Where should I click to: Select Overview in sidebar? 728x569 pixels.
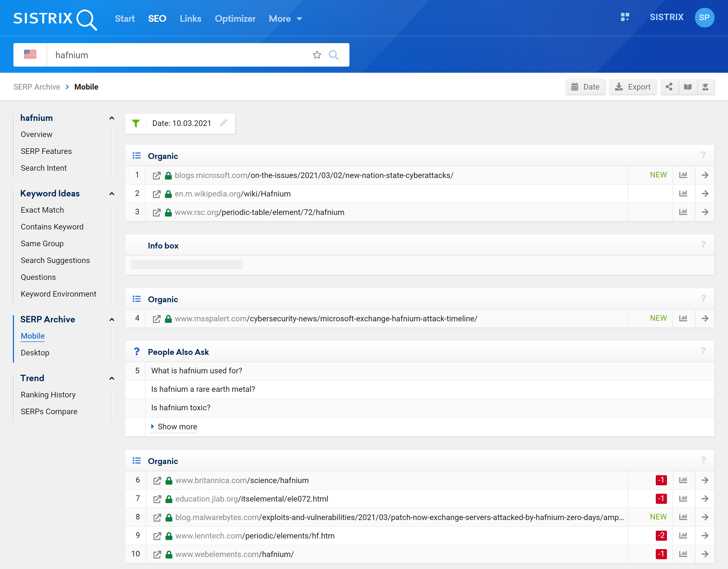37,135
